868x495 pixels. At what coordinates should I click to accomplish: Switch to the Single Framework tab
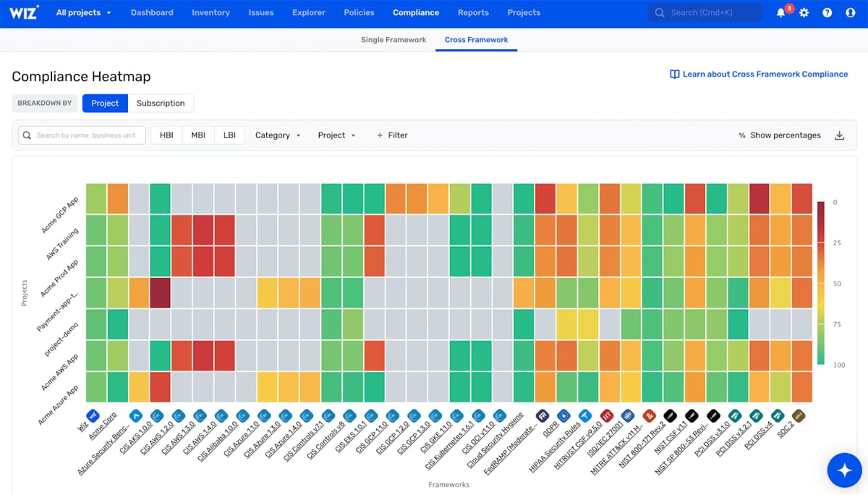393,40
